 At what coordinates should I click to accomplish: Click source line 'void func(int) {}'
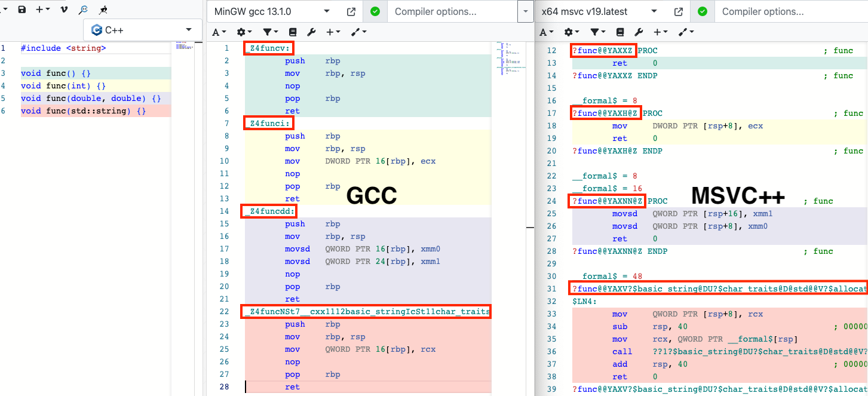click(x=63, y=86)
